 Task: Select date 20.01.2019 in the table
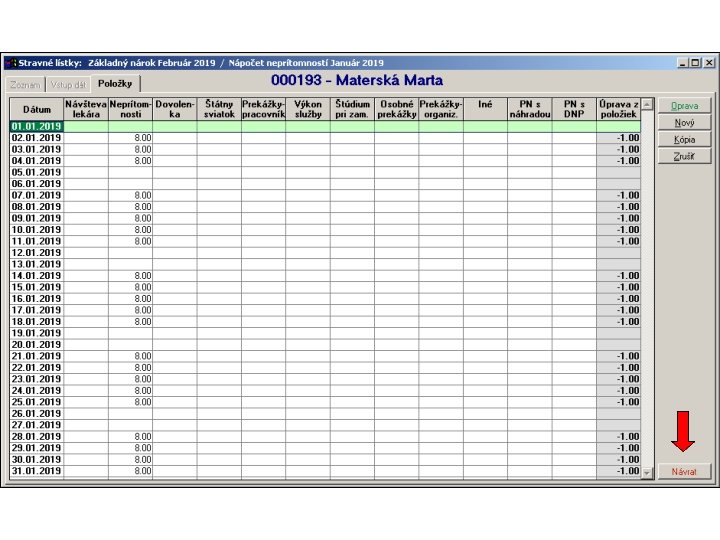coord(37,344)
